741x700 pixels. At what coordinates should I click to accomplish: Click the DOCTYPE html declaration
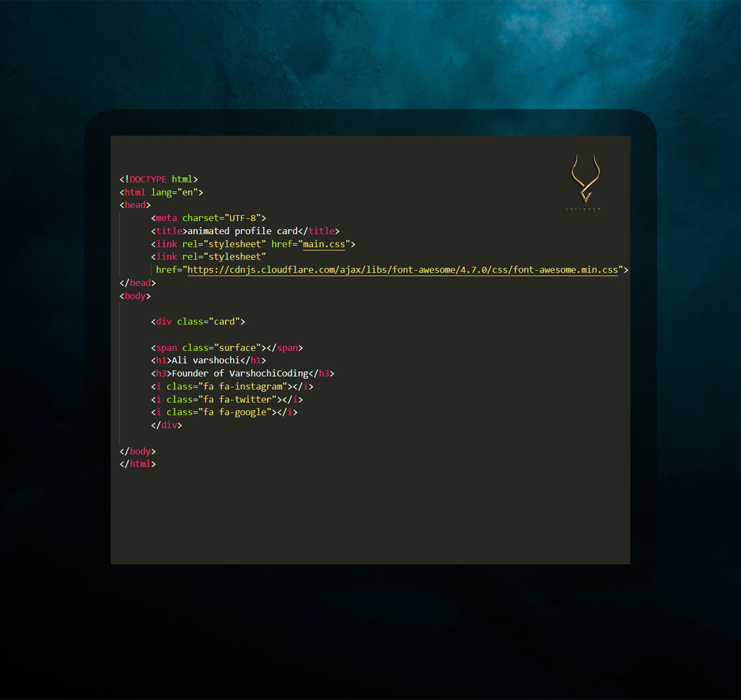(158, 179)
